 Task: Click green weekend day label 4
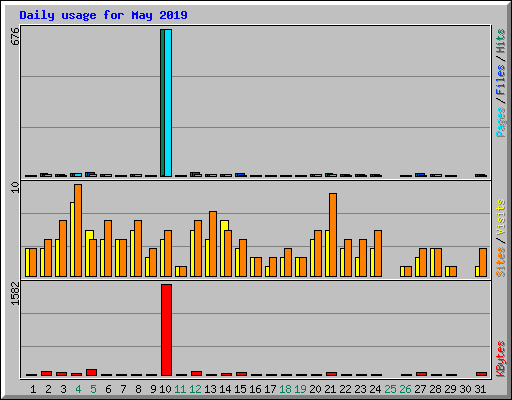(x=78, y=389)
